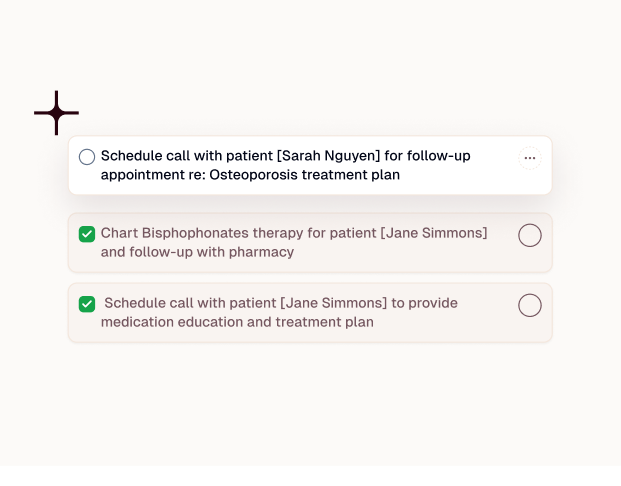This screenshot has height=486, width=621.
Task: Open the three-dot menu on Sarah Nguyen task
Action: tap(530, 158)
